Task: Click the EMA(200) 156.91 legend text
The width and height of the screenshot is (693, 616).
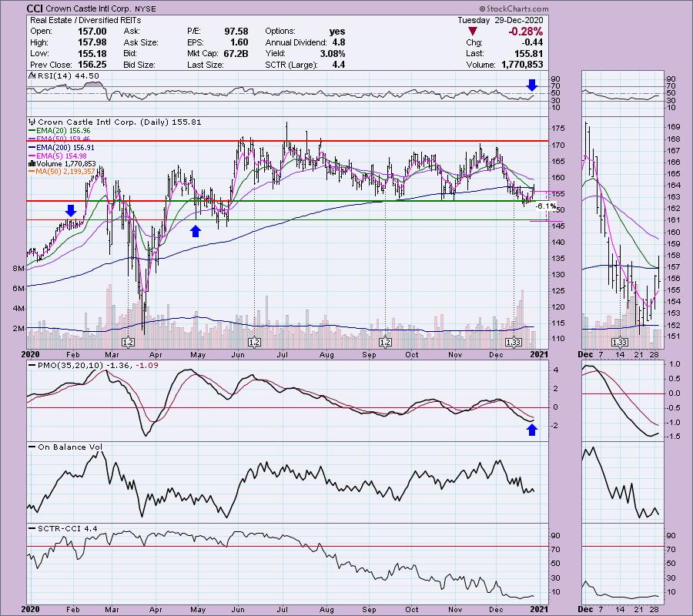Action: [x=66, y=148]
